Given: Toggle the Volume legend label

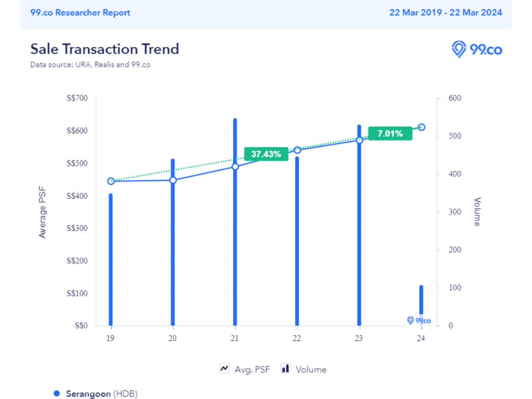Looking at the screenshot, I should coord(311,369).
